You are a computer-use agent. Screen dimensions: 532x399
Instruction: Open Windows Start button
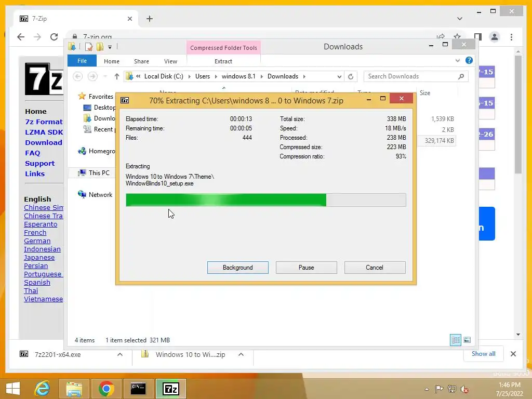click(13, 389)
